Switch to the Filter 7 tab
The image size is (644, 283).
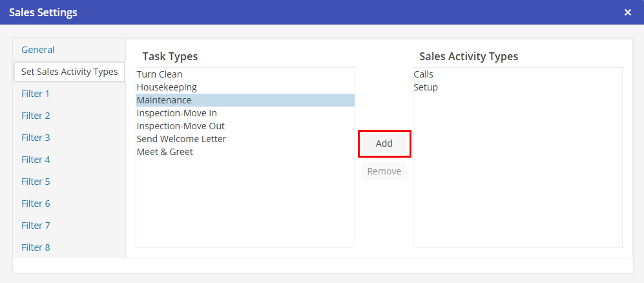pyautogui.click(x=36, y=225)
